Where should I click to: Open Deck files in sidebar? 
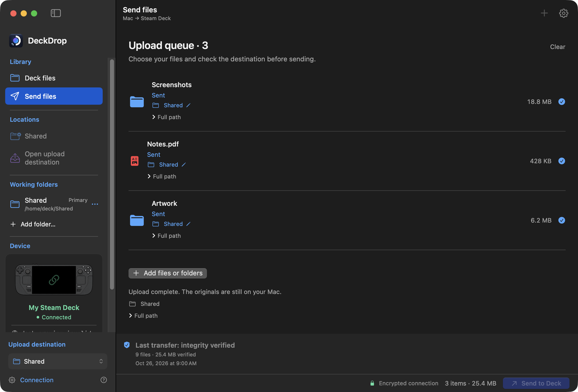coord(54,78)
